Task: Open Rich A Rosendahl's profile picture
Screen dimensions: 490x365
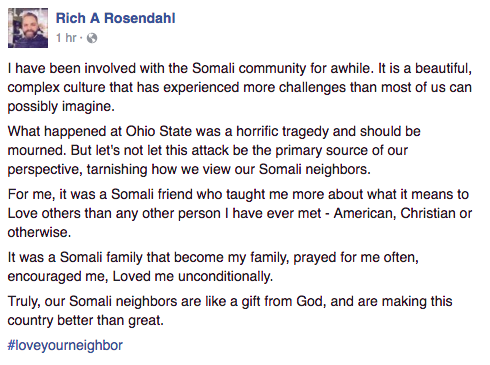Action: tap(28, 28)
